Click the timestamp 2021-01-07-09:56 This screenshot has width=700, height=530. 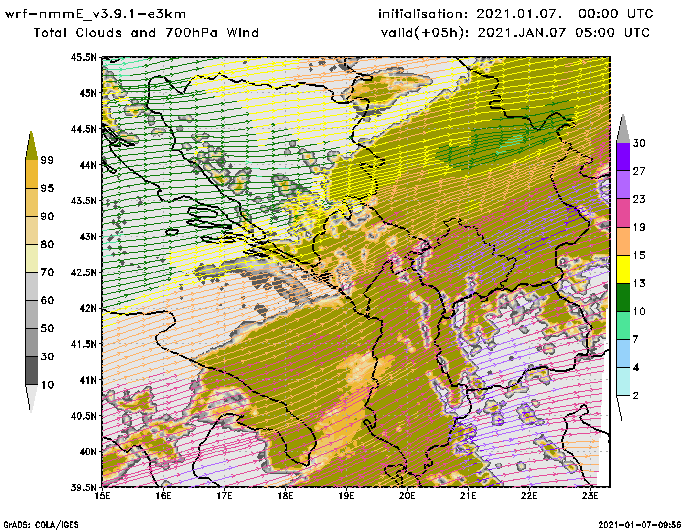click(x=640, y=525)
